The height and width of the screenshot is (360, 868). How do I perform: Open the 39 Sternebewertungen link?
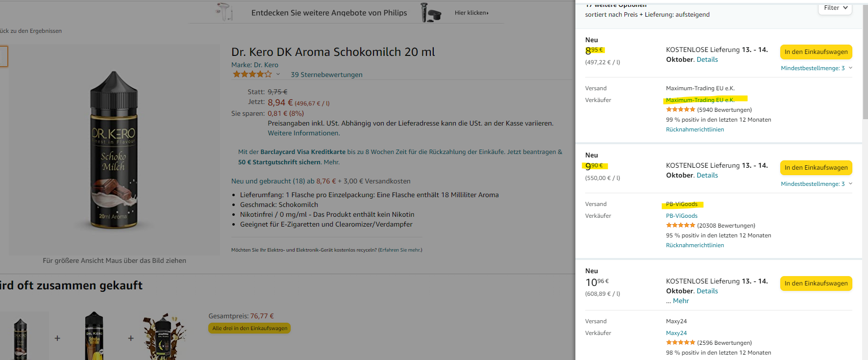pyautogui.click(x=326, y=75)
